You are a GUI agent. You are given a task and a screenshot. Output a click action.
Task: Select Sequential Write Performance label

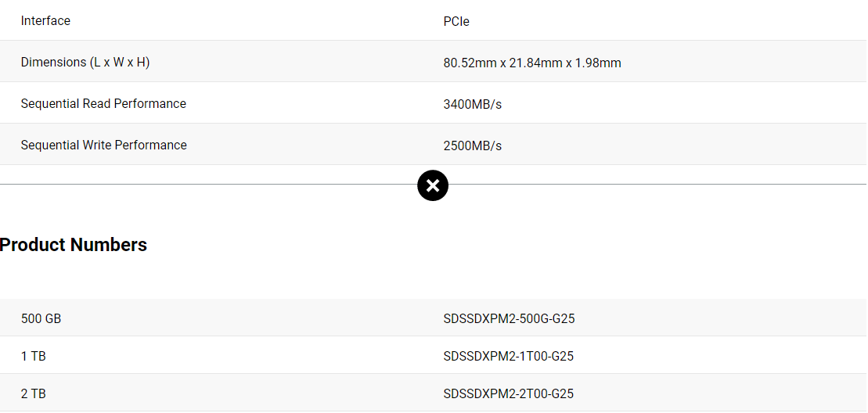104,145
